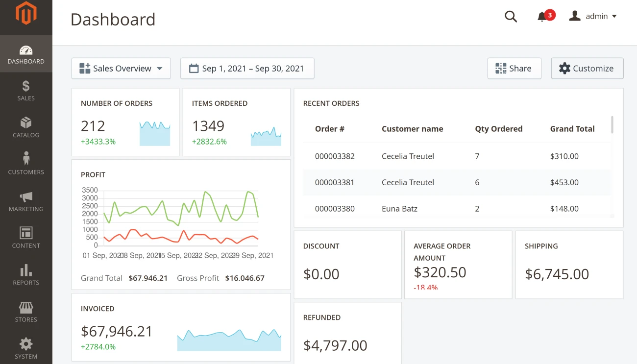Image resolution: width=637 pixels, height=364 pixels.
Task: Open notifications bell with 3 alerts
Action: click(542, 17)
